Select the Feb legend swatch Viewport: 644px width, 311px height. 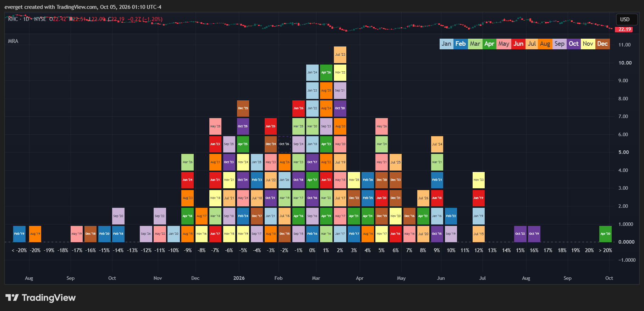click(x=461, y=44)
